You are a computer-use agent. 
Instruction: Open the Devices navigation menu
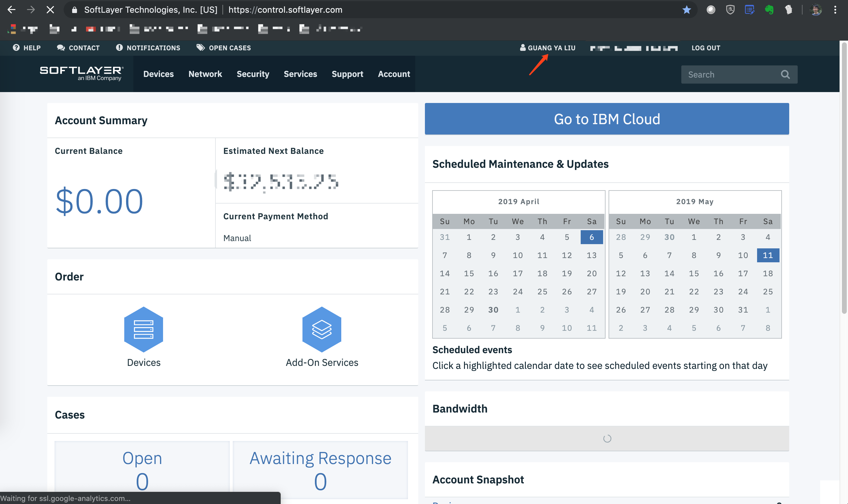point(159,74)
